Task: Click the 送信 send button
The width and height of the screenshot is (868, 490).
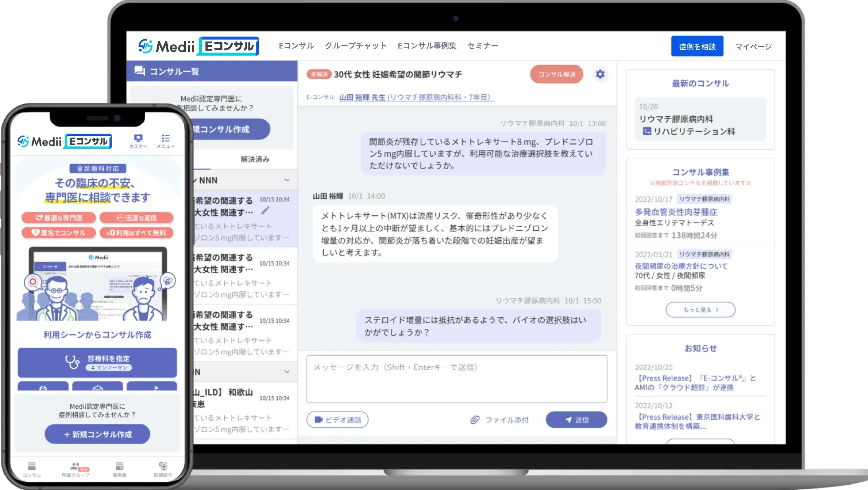Action: pyautogui.click(x=577, y=420)
